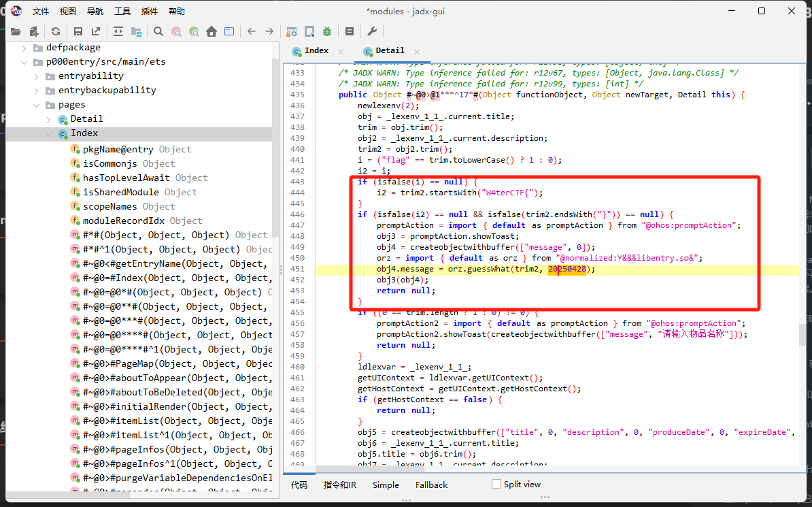This screenshot has height=507, width=812.
Task: Open the debugger green bug icon
Action: [x=327, y=31]
